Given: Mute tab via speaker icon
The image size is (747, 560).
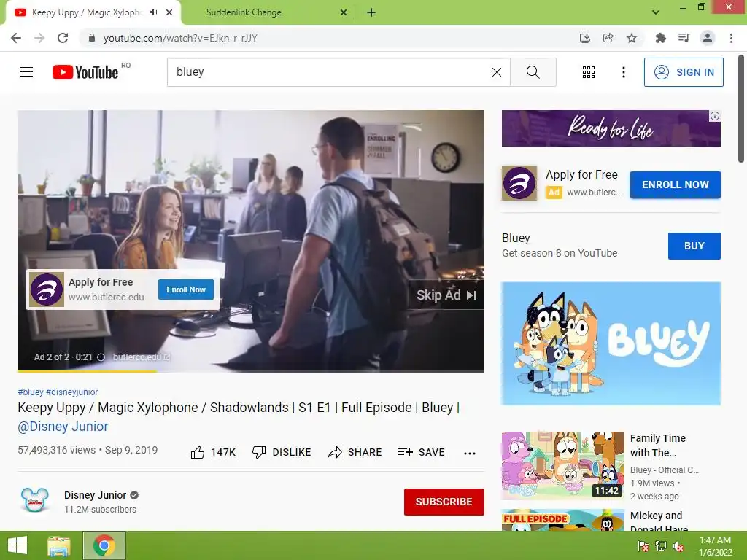Looking at the screenshot, I should click(x=153, y=12).
